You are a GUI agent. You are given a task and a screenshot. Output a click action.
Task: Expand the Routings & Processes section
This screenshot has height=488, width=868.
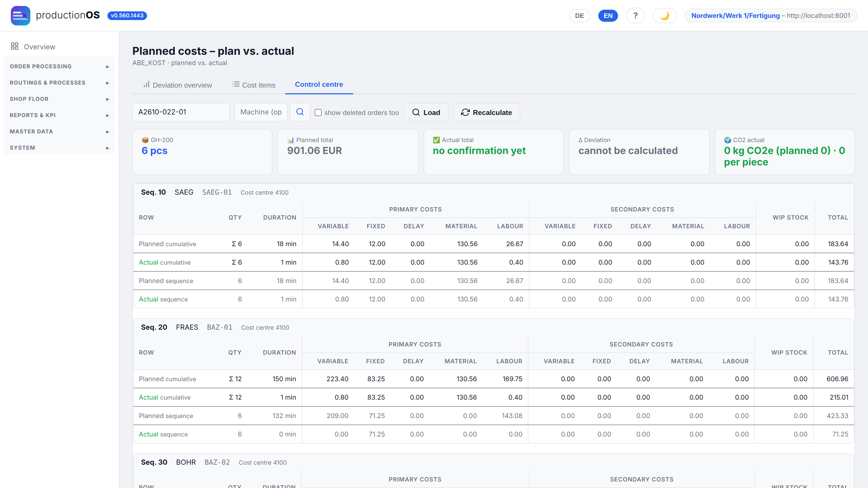point(59,82)
